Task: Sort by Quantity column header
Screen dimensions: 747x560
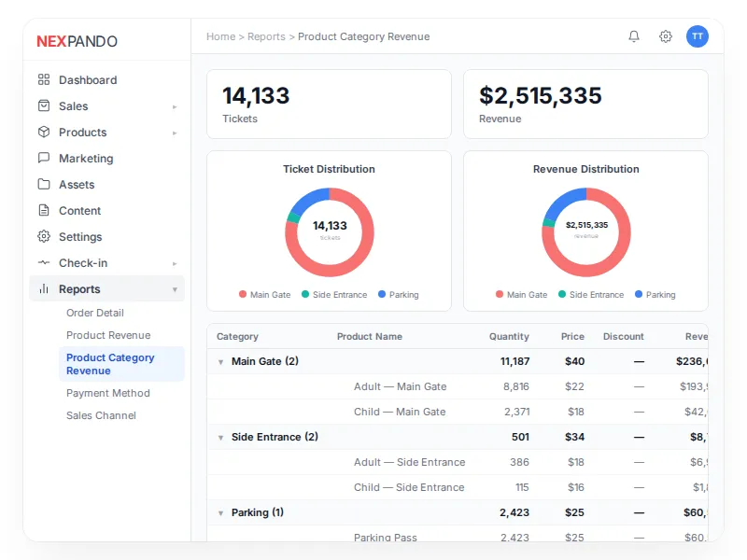Action: click(x=509, y=337)
